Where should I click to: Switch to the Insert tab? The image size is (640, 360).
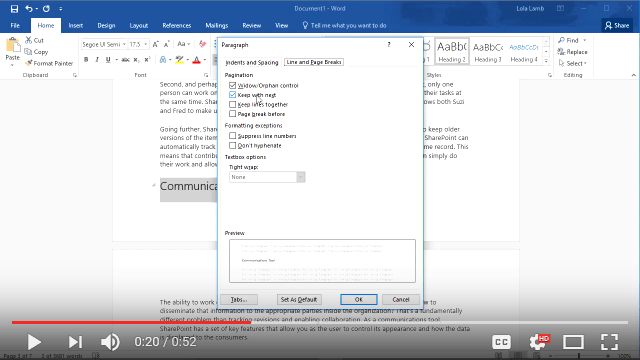pos(76,25)
